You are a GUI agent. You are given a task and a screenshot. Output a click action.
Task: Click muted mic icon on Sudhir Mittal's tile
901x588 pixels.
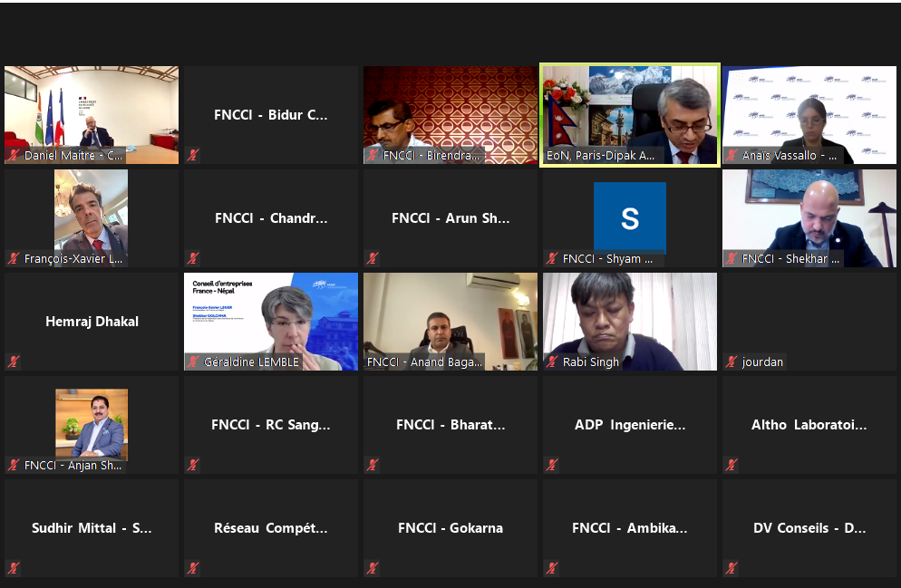(x=14, y=569)
